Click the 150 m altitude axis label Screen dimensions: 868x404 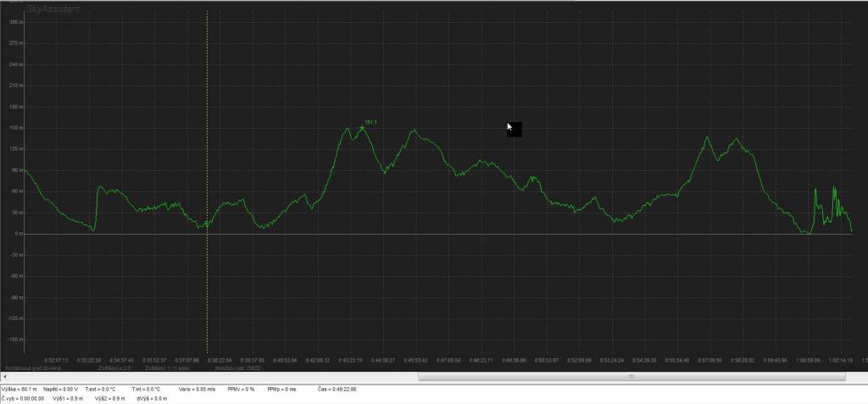[x=14, y=128]
